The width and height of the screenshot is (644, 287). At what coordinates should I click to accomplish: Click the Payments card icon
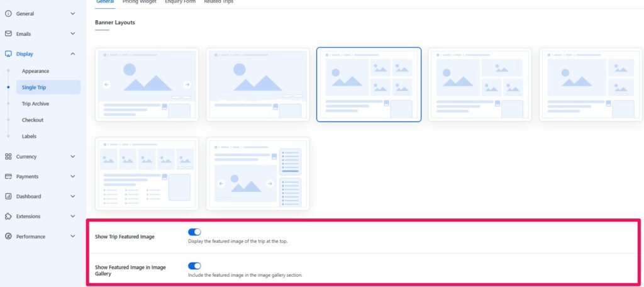pos(8,177)
